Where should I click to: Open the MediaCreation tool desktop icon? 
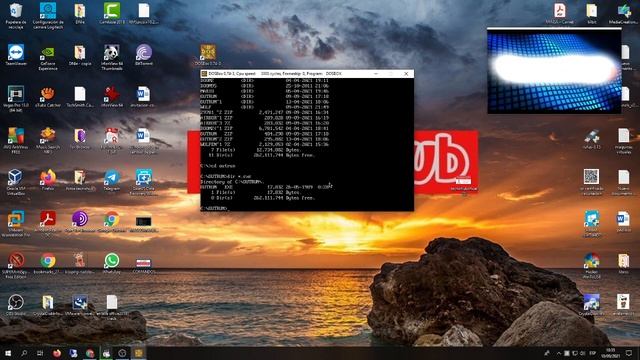coord(624,11)
